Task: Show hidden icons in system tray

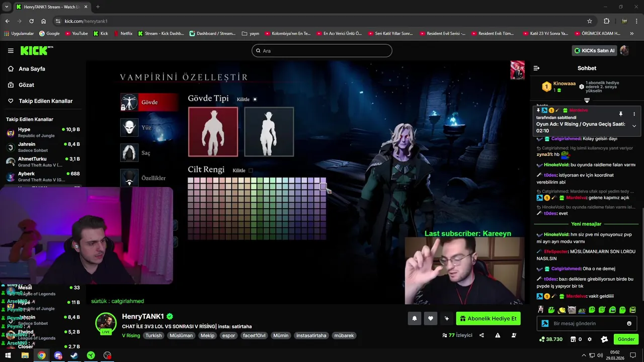Action: click(584, 355)
